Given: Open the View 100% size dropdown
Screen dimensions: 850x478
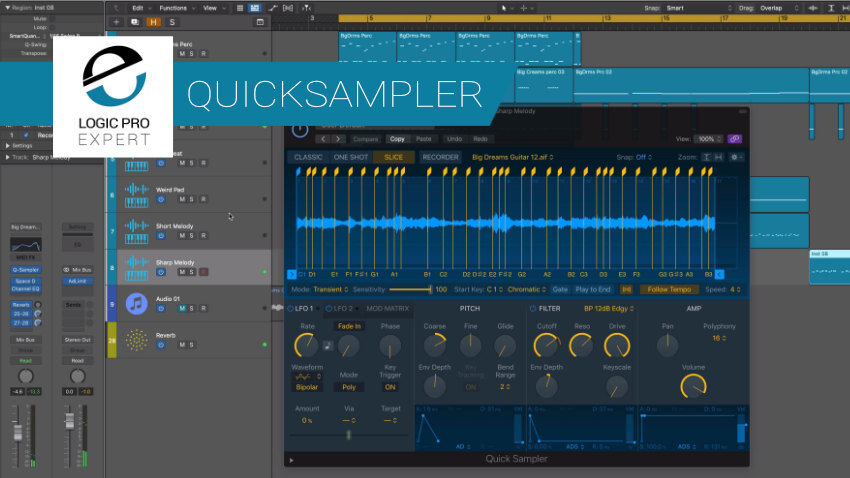Looking at the screenshot, I should pos(710,139).
